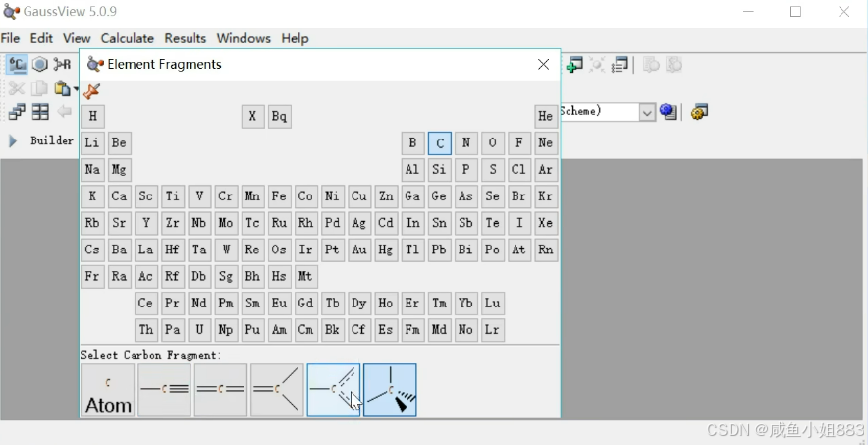Click the Cut scissors icon

[17, 88]
